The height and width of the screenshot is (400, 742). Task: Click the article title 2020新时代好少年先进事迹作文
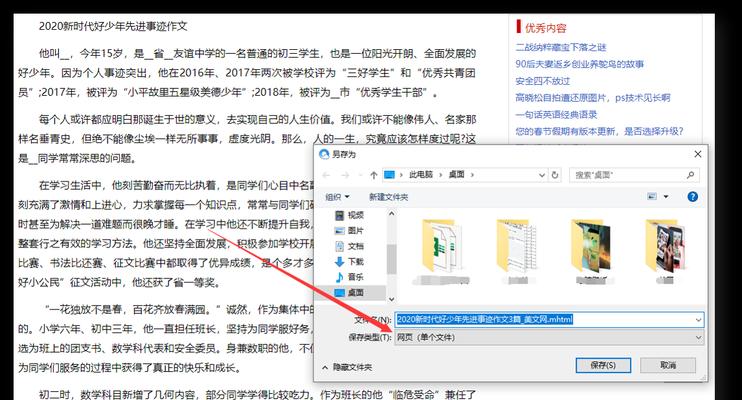tap(113, 26)
